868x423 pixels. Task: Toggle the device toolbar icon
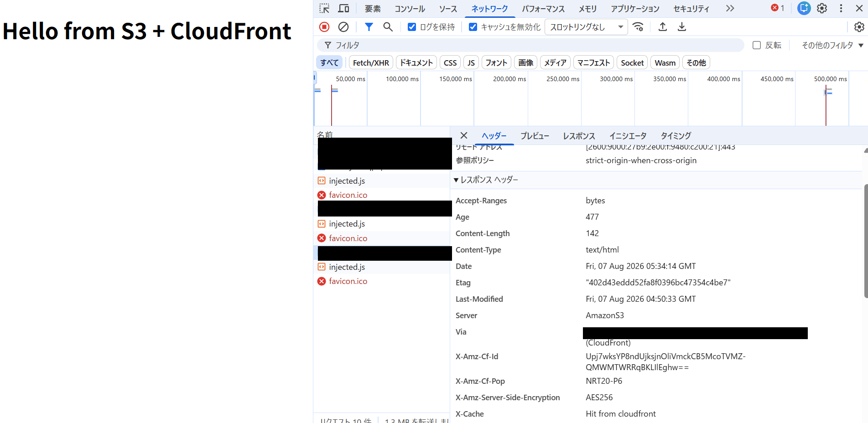(x=343, y=9)
